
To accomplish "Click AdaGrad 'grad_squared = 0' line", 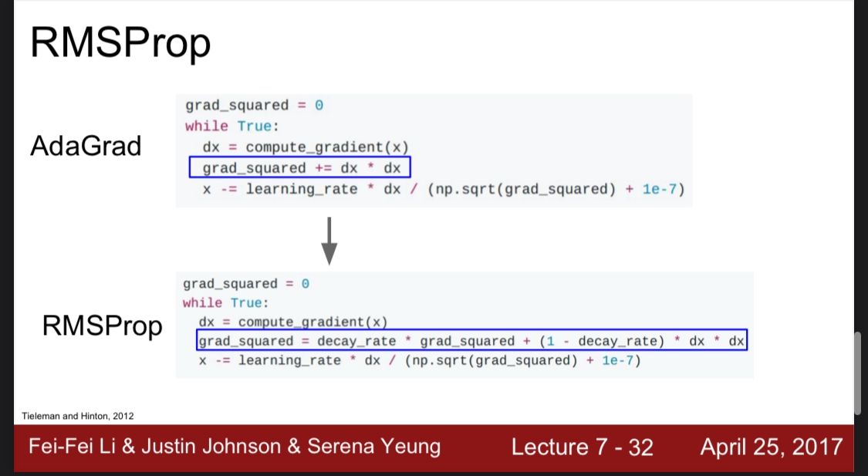I will coord(254,105).
